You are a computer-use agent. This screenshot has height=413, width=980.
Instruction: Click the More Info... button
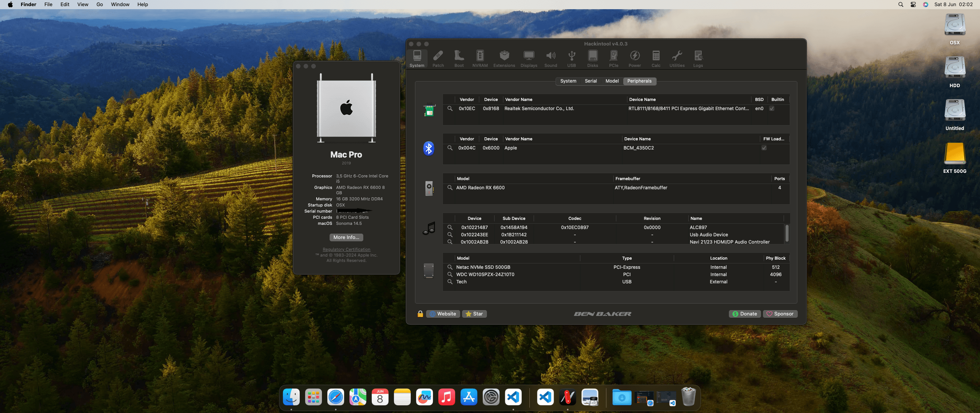tap(346, 237)
